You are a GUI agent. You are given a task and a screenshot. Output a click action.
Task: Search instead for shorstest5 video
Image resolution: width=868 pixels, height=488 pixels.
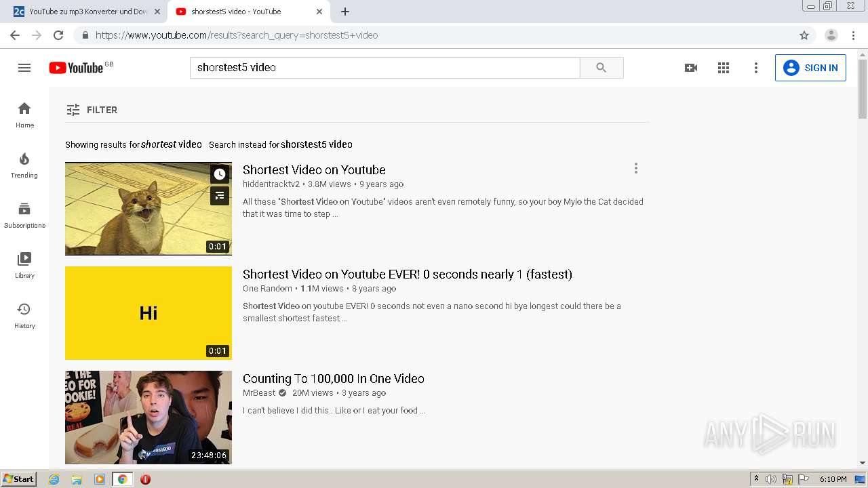(317, 144)
